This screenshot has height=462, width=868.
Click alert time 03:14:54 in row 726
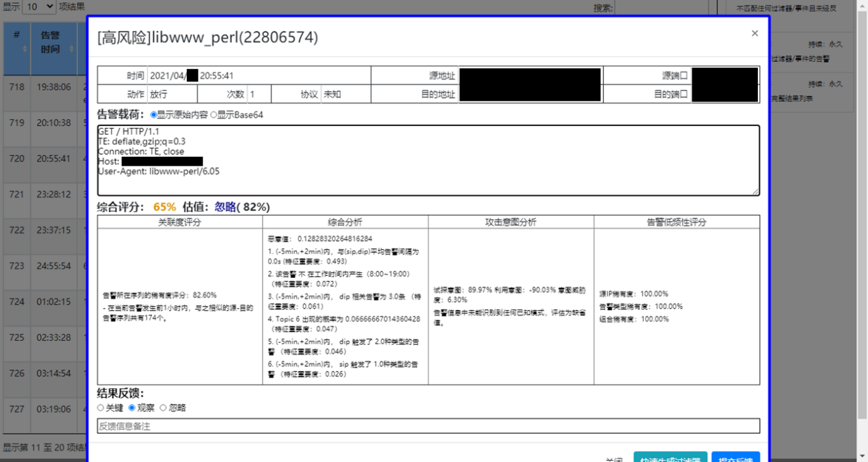pos(54,373)
